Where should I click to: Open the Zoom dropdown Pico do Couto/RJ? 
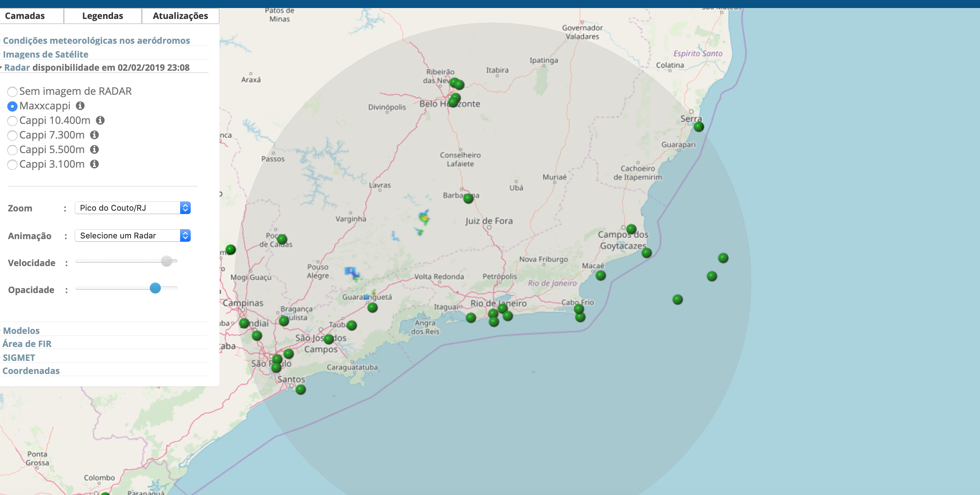coord(132,208)
